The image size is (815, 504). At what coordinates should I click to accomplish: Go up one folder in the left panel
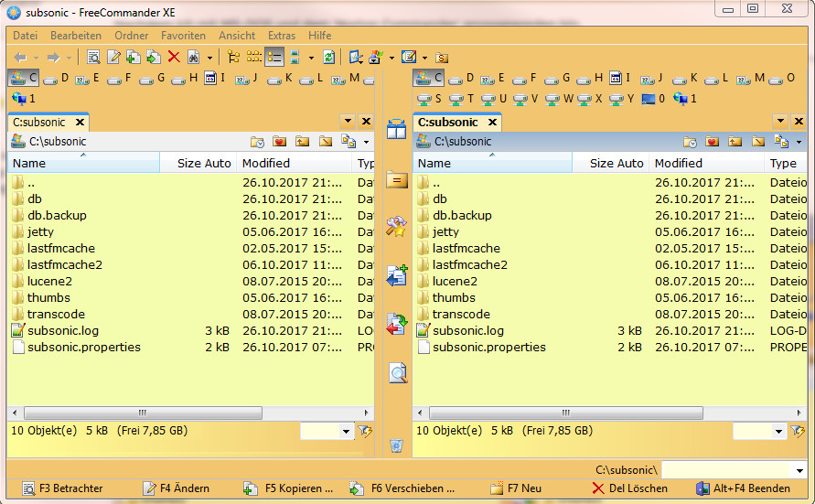point(37,182)
